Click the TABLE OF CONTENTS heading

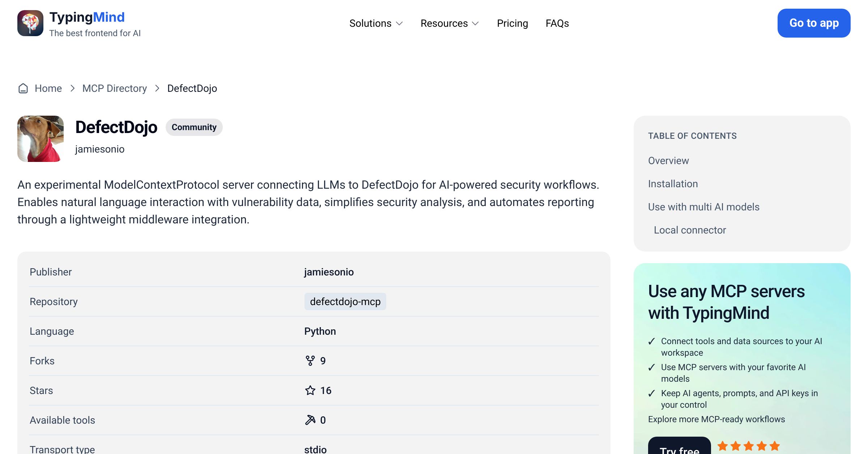(692, 136)
